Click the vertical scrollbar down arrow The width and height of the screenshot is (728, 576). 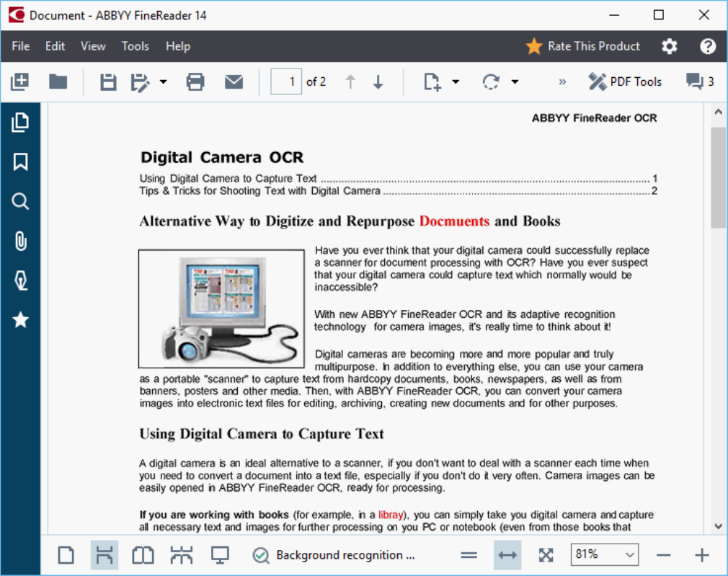pyautogui.click(x=718, y=526)
